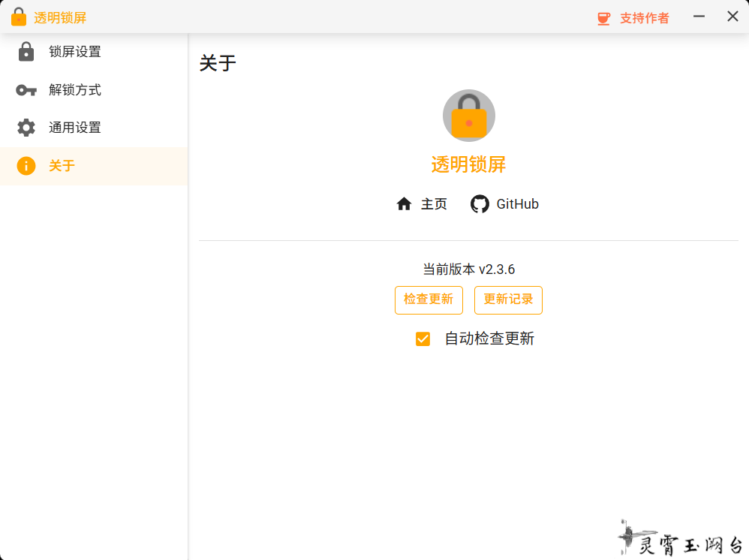The image size is (749, 560).
Task: Switch to the 解锁方式 page
Action: pos(75,90)
